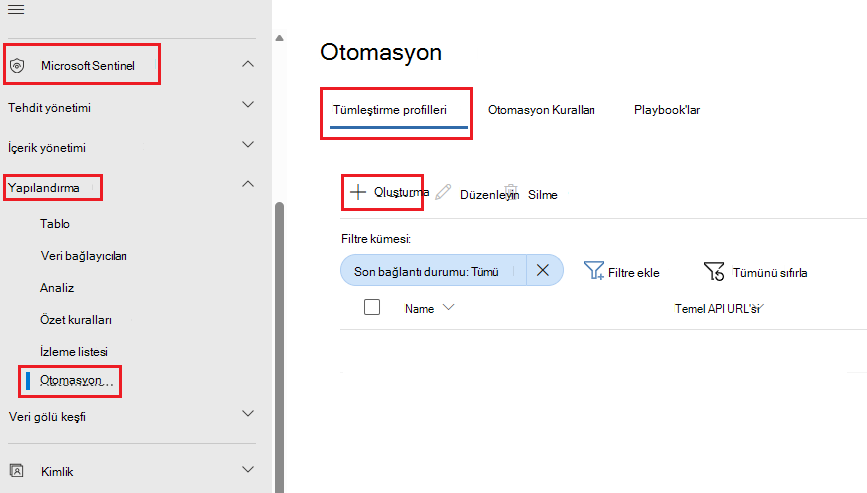Image resolution: width=867 pixels, height=493 pixels.
Task: Click the Otomasyon page heading
Action: click(x=381, y=52)
